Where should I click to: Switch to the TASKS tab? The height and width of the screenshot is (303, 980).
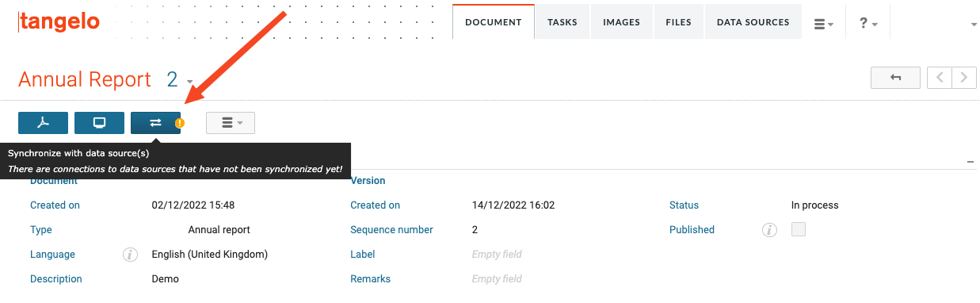(x=562, y=22)
